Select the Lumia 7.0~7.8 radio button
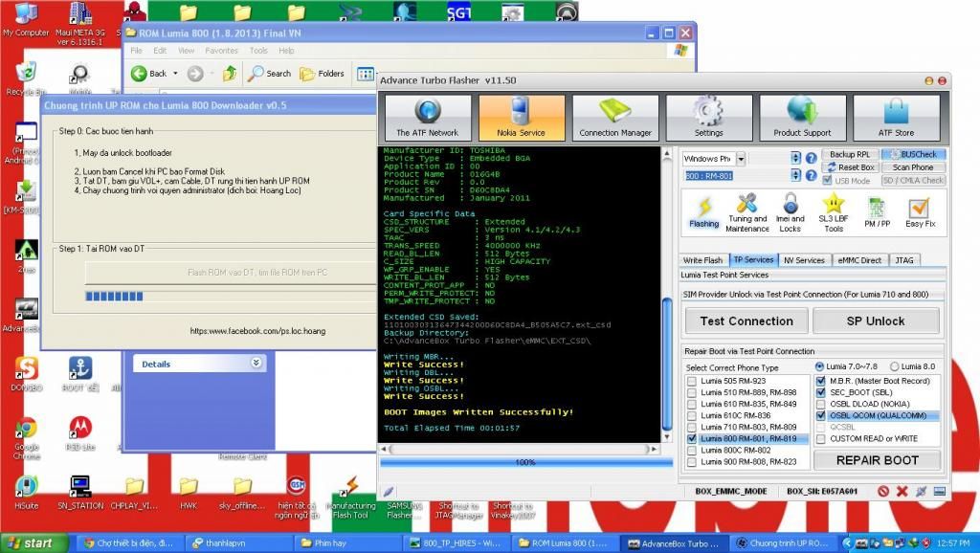This screenshot has height=553, width=980. coord(819,366)
